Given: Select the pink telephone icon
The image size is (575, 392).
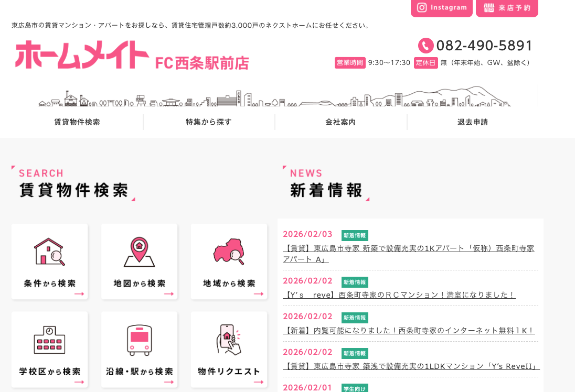Looking at the screenshot, I should tap(425, 46).
